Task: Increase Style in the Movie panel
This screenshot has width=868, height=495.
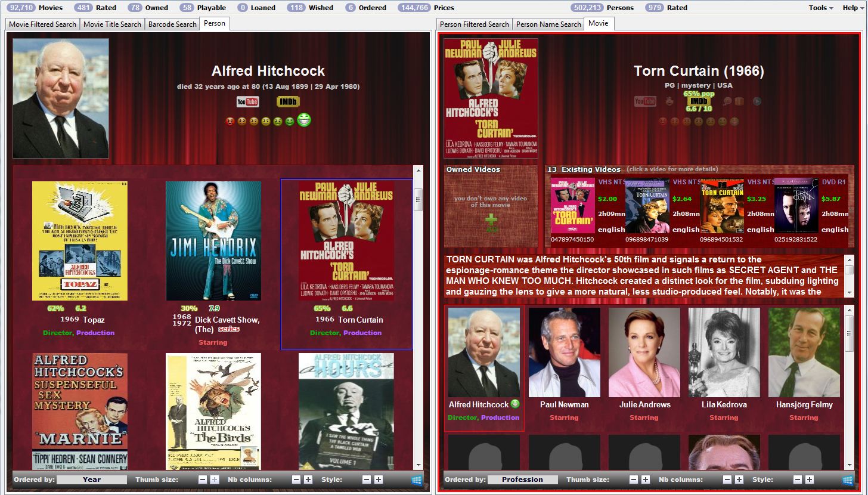Action: pyautogui.click(x=809, y=479)
